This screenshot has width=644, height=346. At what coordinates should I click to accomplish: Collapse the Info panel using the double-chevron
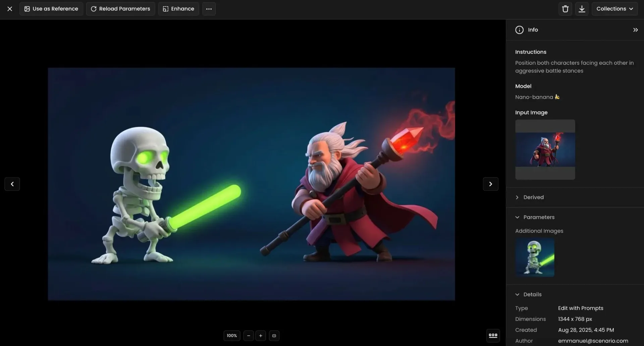click(x=635, y=30)
